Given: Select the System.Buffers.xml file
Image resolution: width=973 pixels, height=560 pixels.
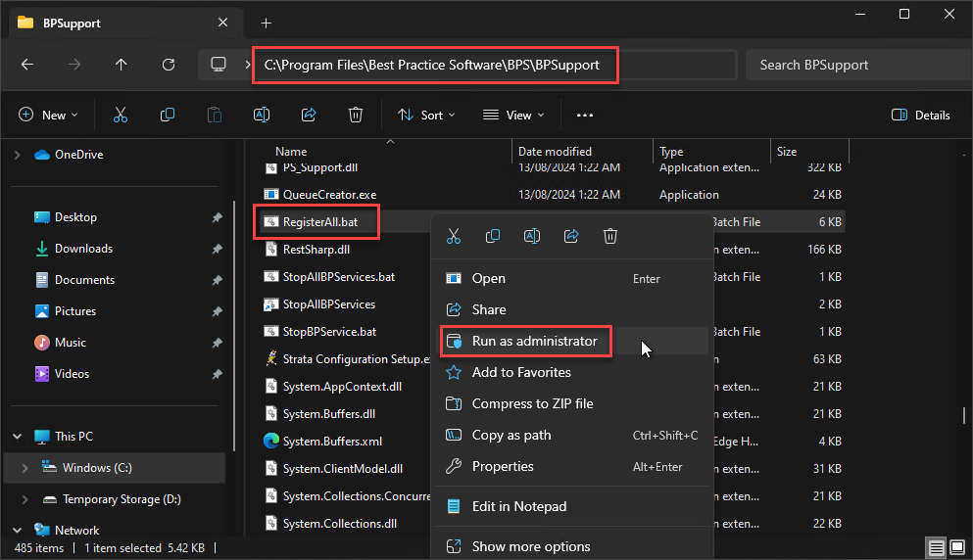Looking at the screenshot, I should 332,442.
